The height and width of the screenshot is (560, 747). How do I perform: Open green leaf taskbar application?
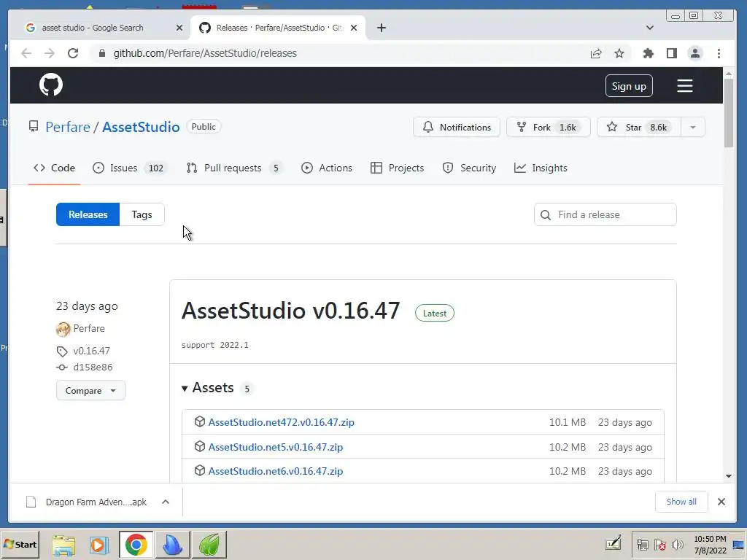(209, 545)
